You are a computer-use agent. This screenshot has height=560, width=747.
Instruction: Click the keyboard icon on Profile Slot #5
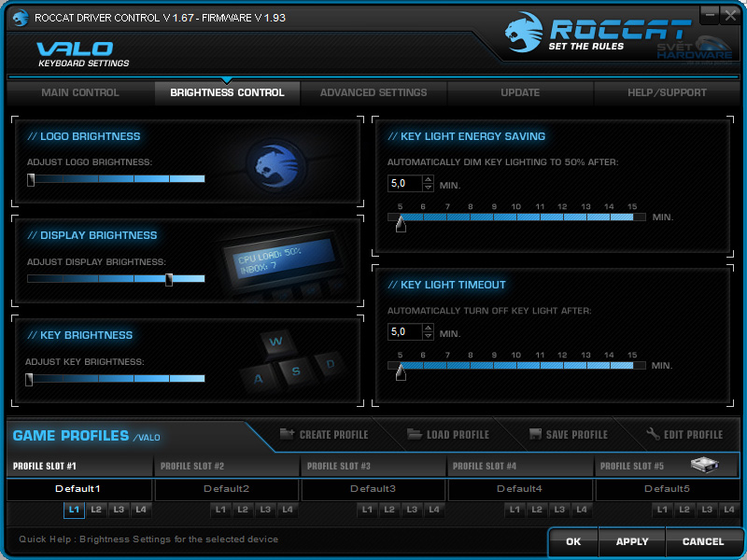pos(704,465)
